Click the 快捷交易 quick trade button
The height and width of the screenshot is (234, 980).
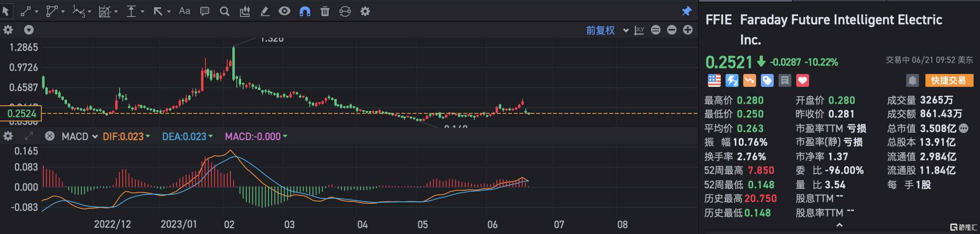coord(949,80)
